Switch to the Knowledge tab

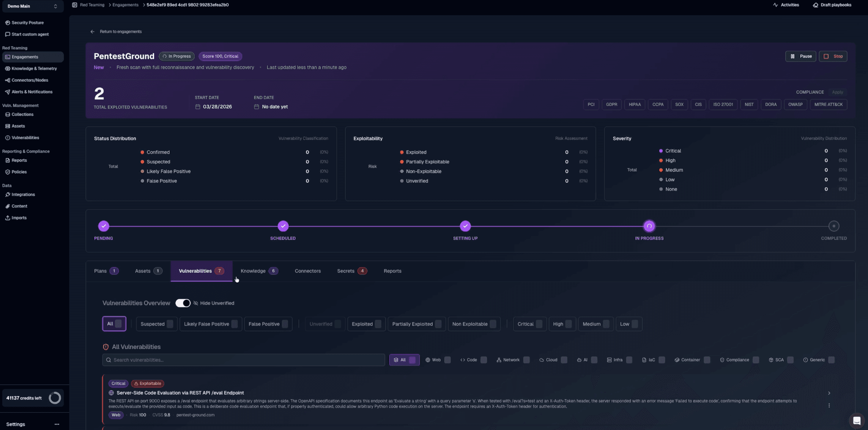pos(253,271)
